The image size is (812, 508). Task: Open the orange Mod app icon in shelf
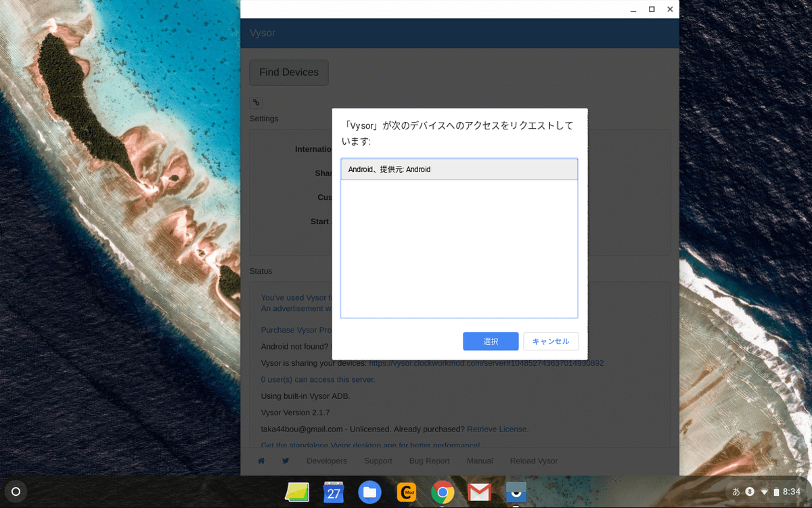tap(406, 492)
